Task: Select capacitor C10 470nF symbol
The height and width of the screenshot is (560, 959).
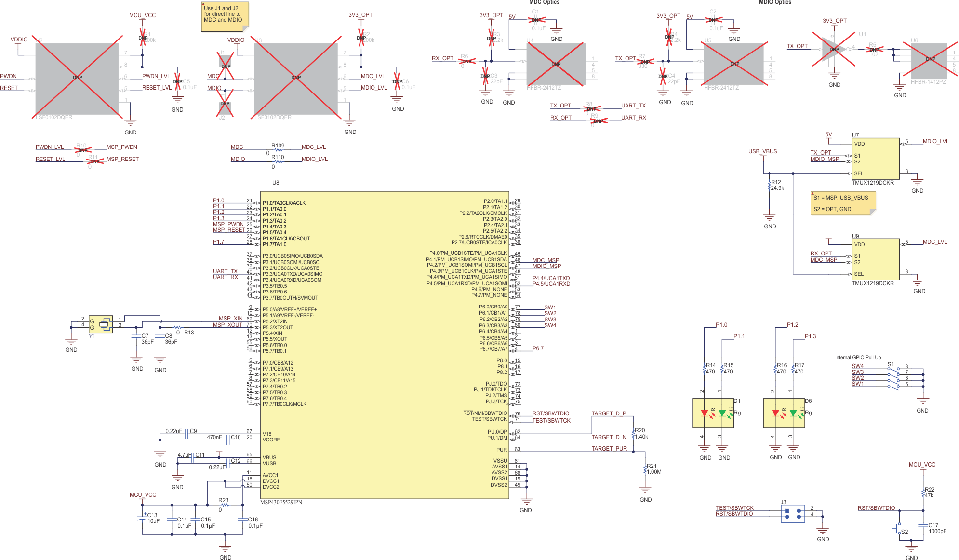Action: [x=227, y=440]
